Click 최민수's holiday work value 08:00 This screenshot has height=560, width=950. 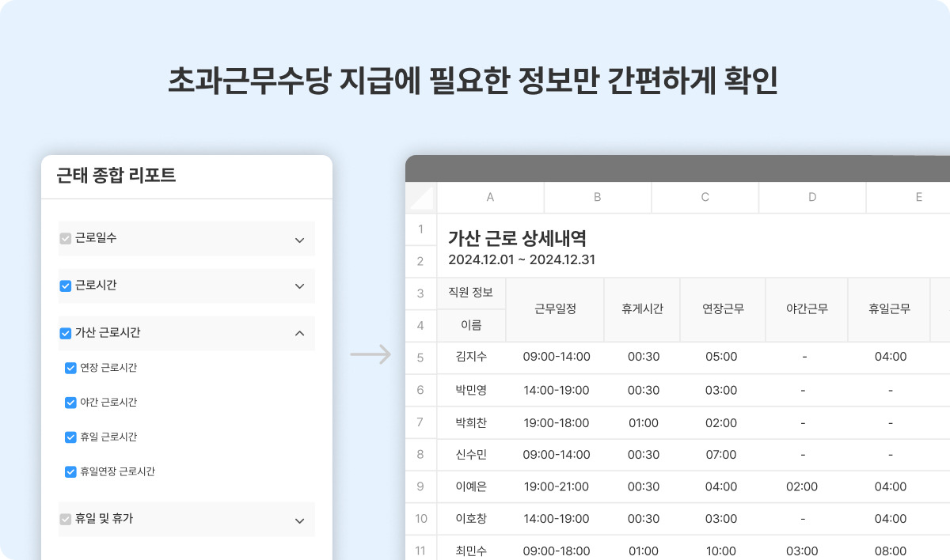click(891, 551)
